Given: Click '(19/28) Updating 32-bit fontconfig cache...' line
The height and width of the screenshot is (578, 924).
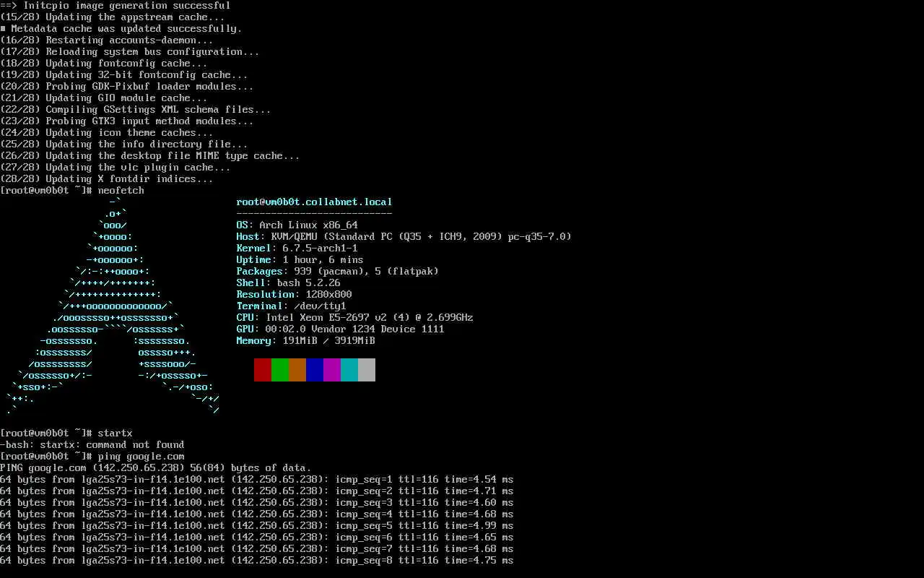Looking at the screenshot, I should click(x=124, y=75).
